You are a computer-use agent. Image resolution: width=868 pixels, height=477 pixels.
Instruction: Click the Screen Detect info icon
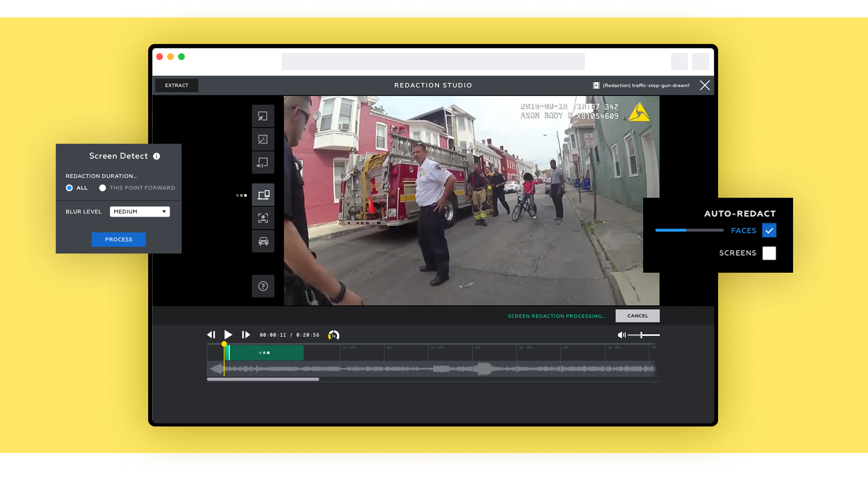156,156
